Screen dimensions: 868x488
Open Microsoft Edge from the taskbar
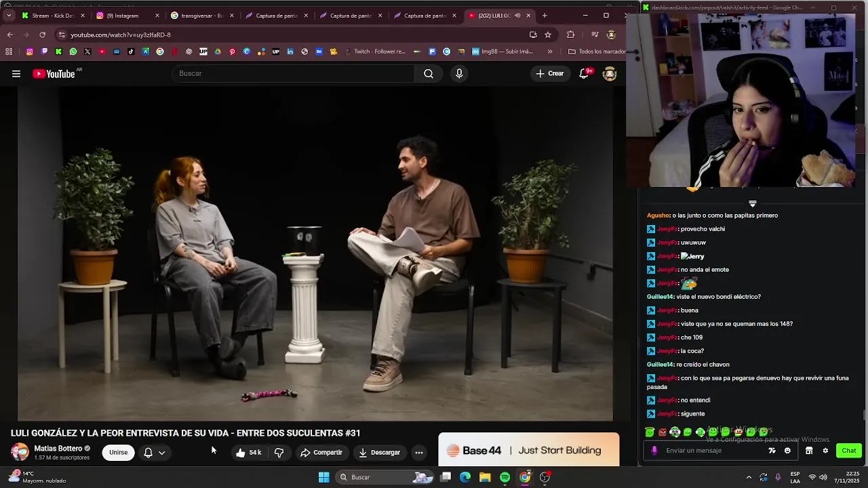tap(465, 477)
